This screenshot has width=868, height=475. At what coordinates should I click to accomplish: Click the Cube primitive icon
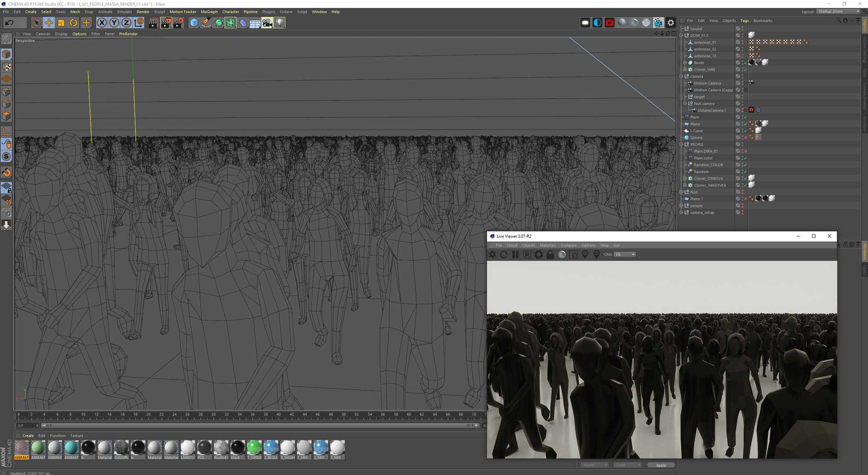[194, 22]
